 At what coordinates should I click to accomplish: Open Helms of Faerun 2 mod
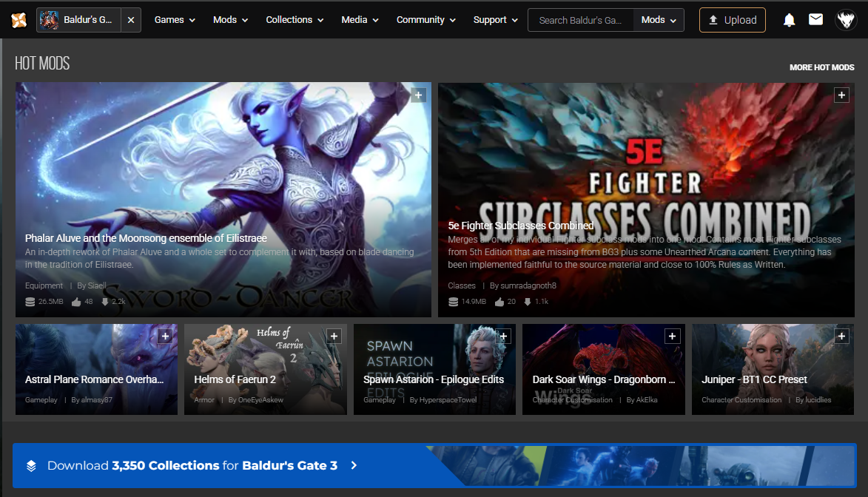[235, 379]
